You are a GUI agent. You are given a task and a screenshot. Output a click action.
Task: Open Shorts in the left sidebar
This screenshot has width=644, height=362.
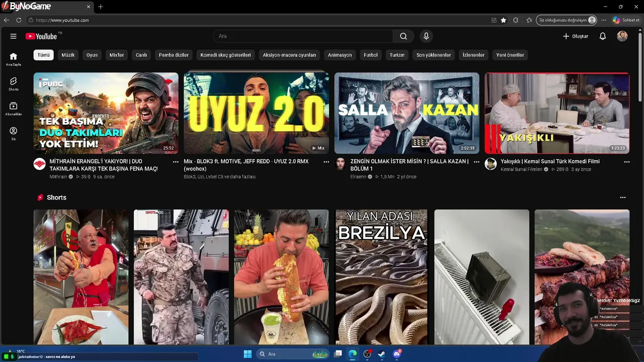pyautogui.click(x=14, y=84)
